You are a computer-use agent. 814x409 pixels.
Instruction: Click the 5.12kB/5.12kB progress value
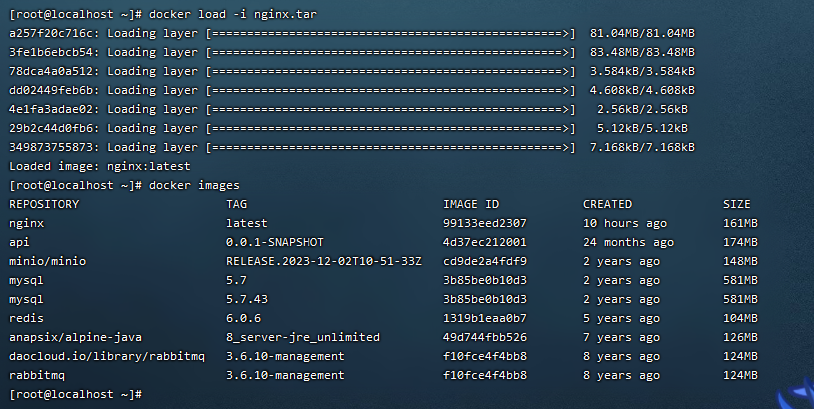pos(642,128)
